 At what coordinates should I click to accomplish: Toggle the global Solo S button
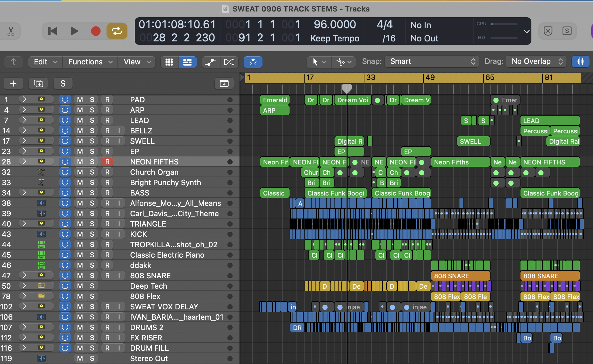(x=567, y=31)
